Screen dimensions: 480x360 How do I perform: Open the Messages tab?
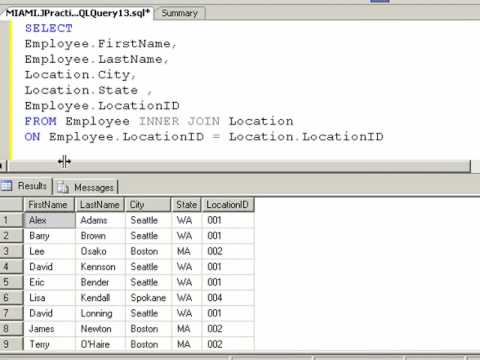tap(86, 187)
